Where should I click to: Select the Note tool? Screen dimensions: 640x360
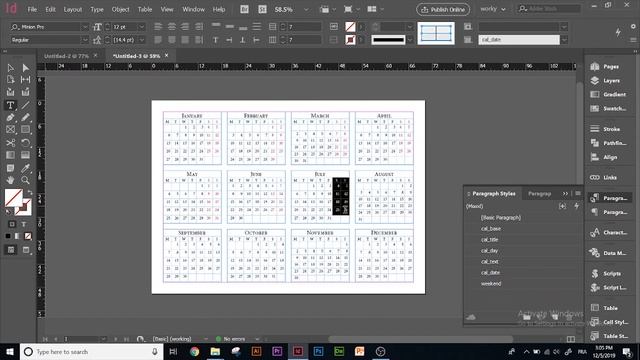coord(10,168)
